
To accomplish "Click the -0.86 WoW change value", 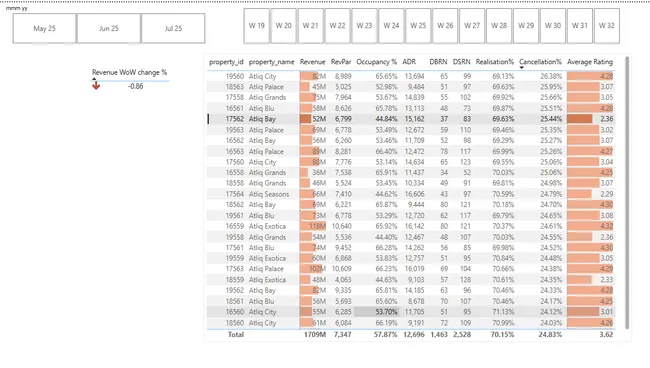I will click(x=136, y=86).
